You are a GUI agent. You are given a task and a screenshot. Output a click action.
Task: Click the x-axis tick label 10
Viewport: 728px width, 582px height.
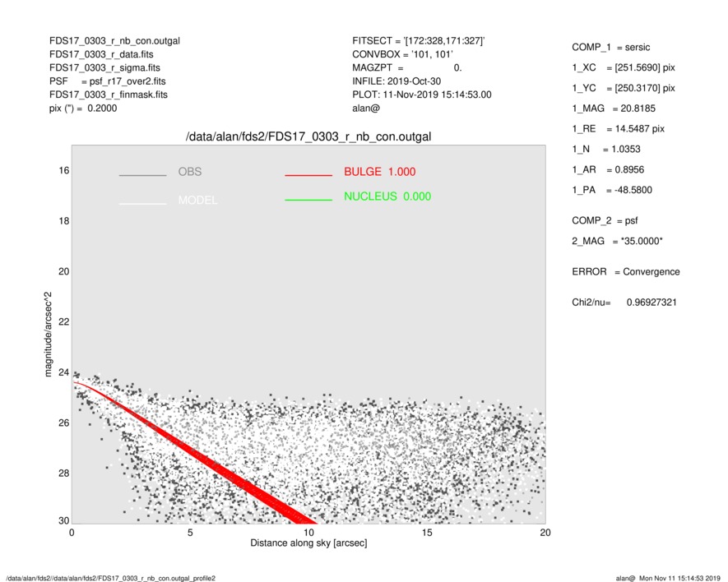tap(308, 533)
